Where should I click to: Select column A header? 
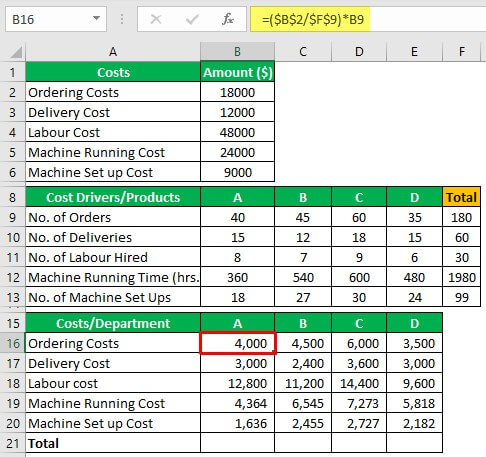click(x=113, y=52)
